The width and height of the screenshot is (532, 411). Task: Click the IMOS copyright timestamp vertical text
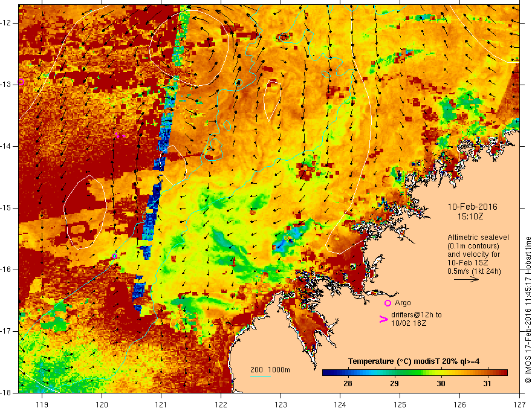pyautogui.click(x=528, y=310)
